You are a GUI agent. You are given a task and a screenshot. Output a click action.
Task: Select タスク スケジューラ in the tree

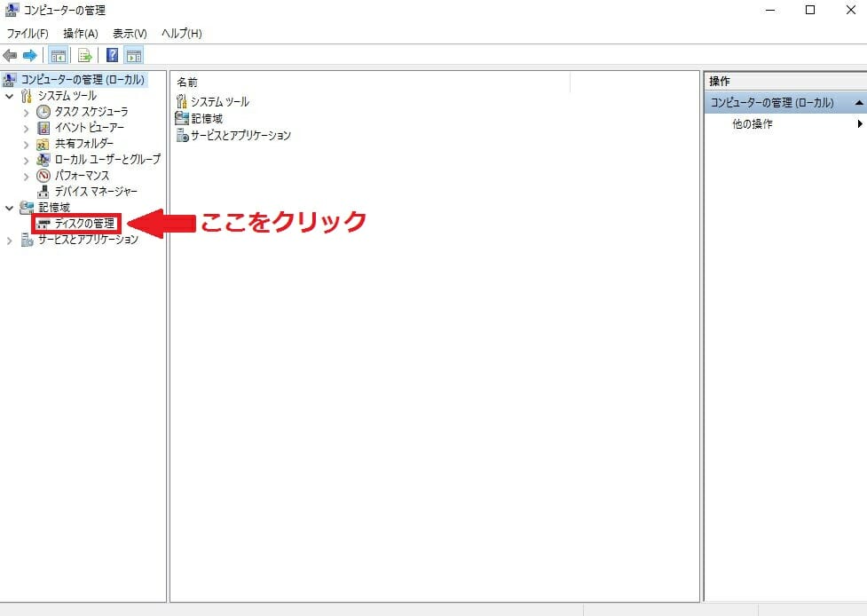tap(91, 112)
